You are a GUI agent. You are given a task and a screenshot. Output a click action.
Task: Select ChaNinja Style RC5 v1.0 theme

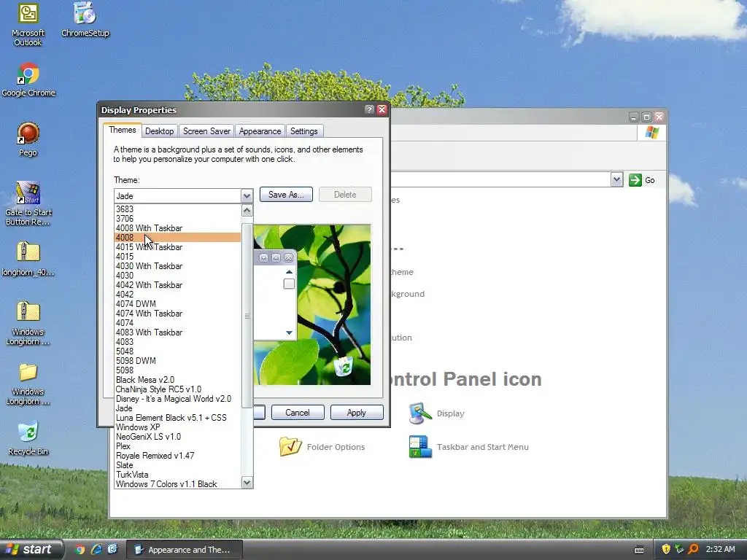(x=178, y=389)
